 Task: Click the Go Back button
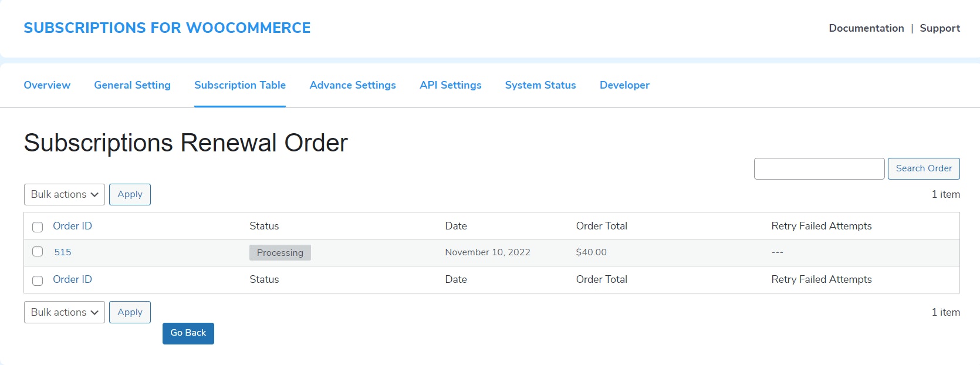pos(188,333)
